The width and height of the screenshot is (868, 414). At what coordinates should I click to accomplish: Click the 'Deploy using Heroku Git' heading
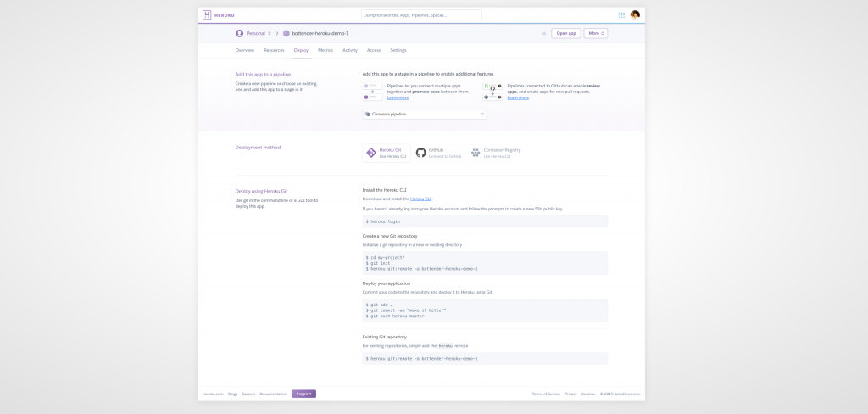[261, 191]
